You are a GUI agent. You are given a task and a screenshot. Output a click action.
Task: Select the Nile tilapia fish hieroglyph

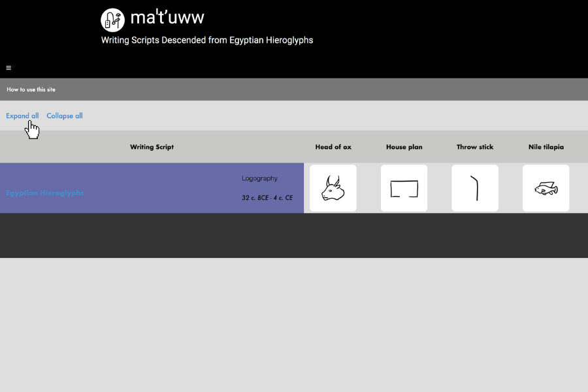(x=546, y=188)
